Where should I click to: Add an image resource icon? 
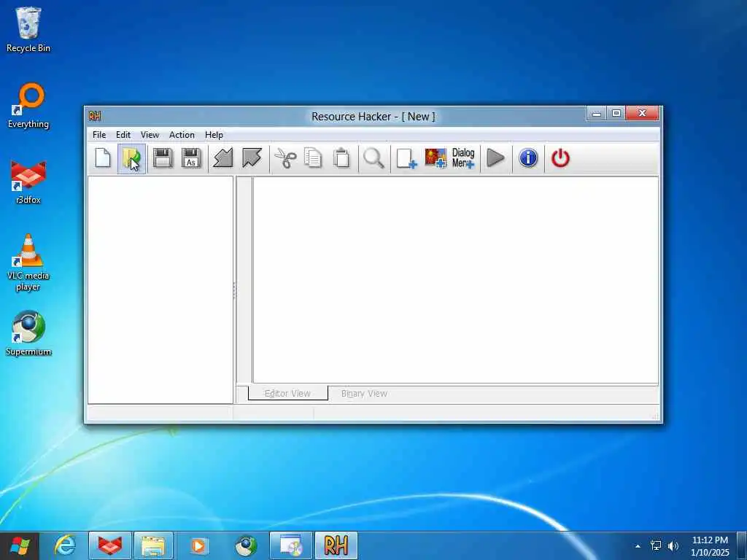point(436,158)
